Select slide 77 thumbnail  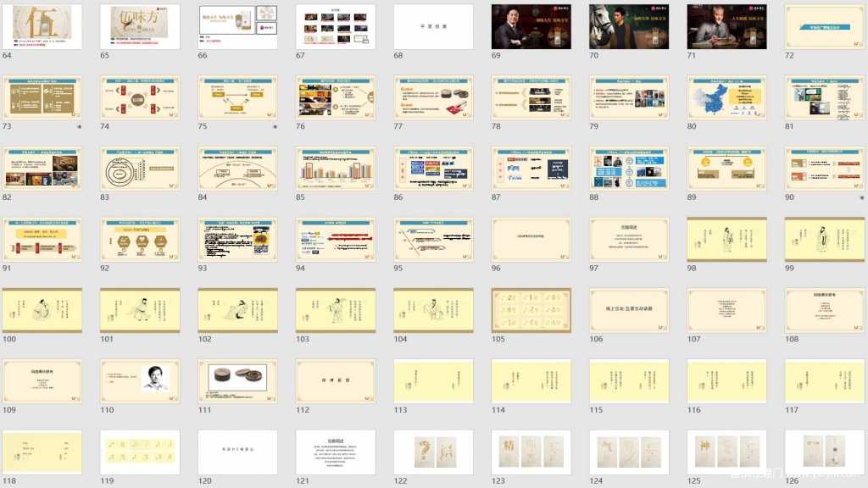coord(433,98)
